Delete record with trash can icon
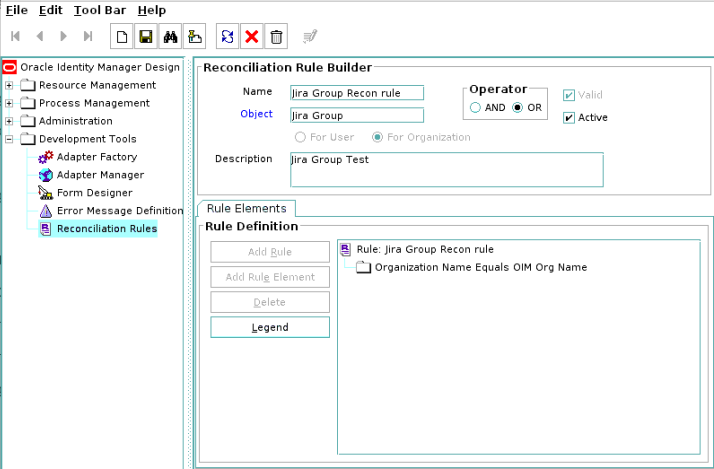Image resolution: width=714 pixels, height=469 pixels. click(276, 36)
